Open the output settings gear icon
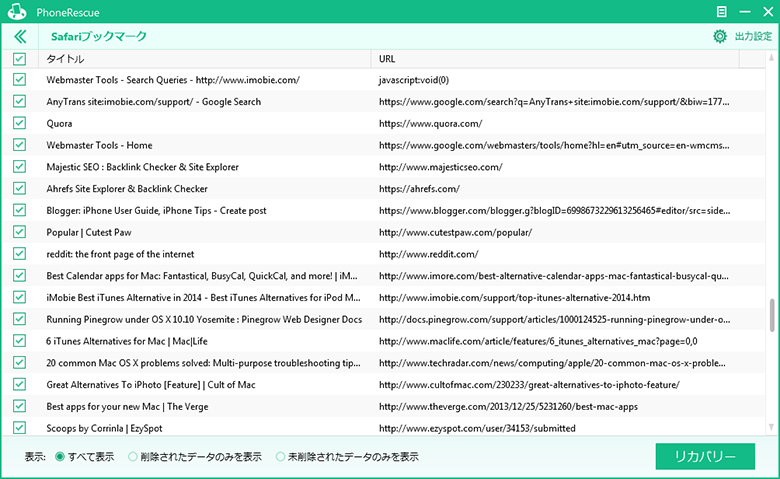780x479 pixels. click(x=719, y=36)
